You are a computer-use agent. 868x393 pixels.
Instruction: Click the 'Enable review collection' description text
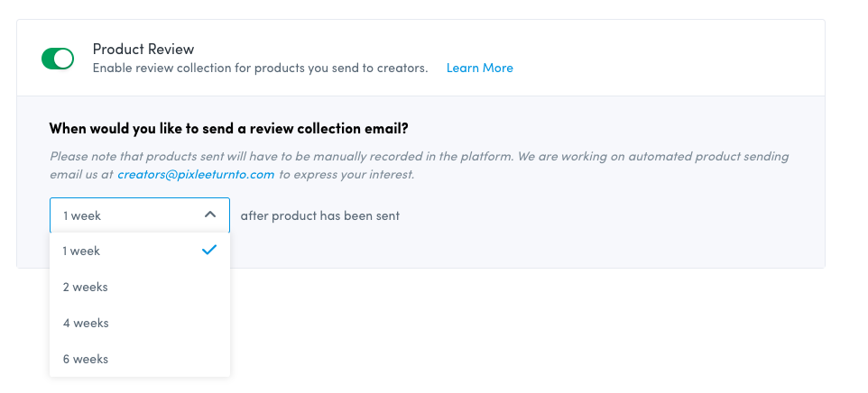tap(260, 68)
